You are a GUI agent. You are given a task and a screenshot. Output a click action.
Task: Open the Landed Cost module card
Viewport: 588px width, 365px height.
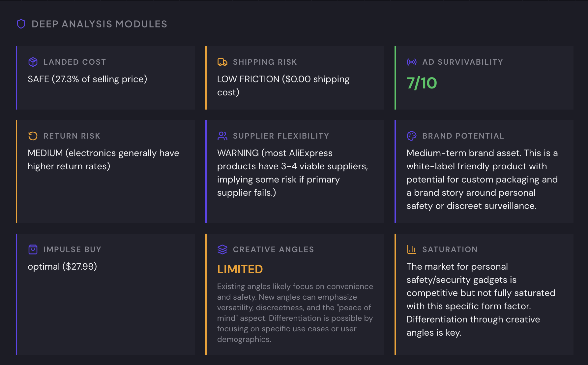pyautogui.click(x=105, y=78)
